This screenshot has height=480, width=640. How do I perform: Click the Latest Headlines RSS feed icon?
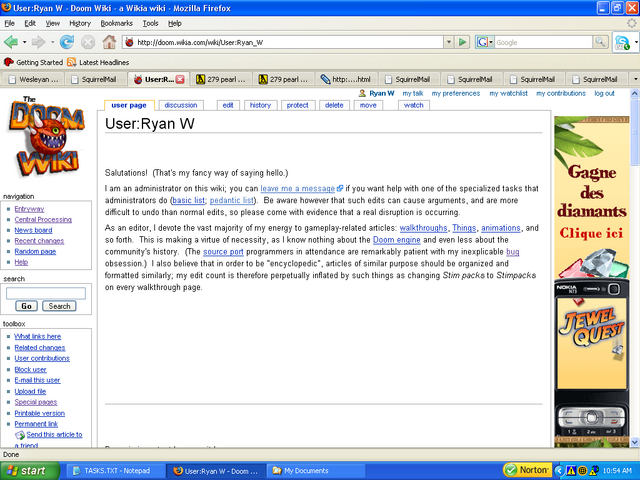pyautogui.click(x=72, y=62)
